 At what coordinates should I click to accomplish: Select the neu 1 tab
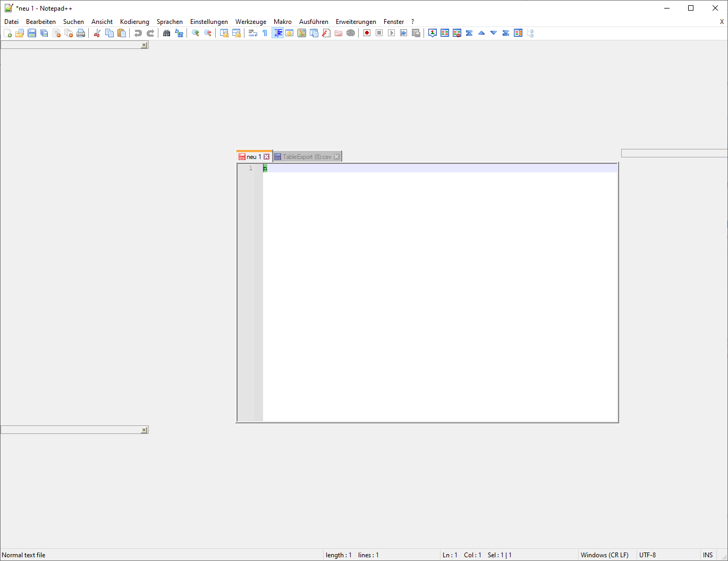253,156
